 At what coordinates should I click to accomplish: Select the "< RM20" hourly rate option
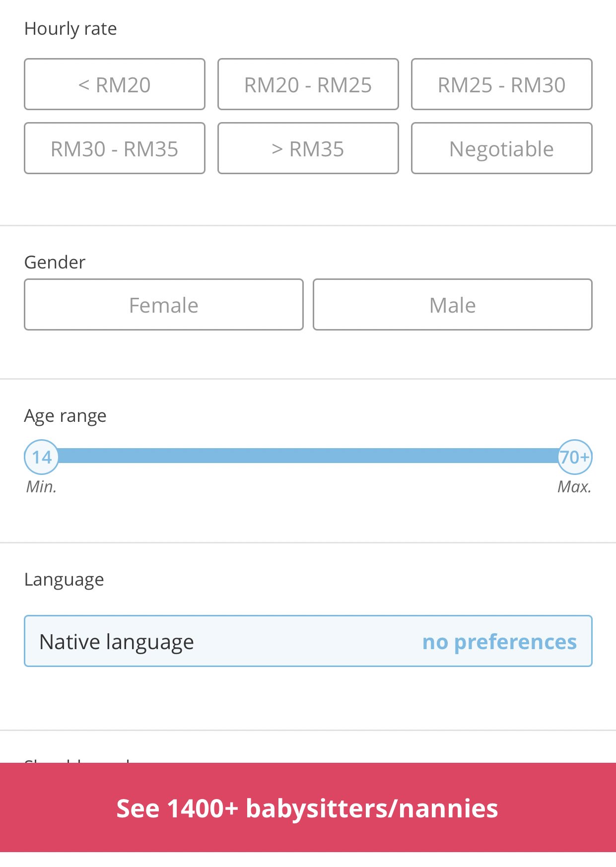114,84
